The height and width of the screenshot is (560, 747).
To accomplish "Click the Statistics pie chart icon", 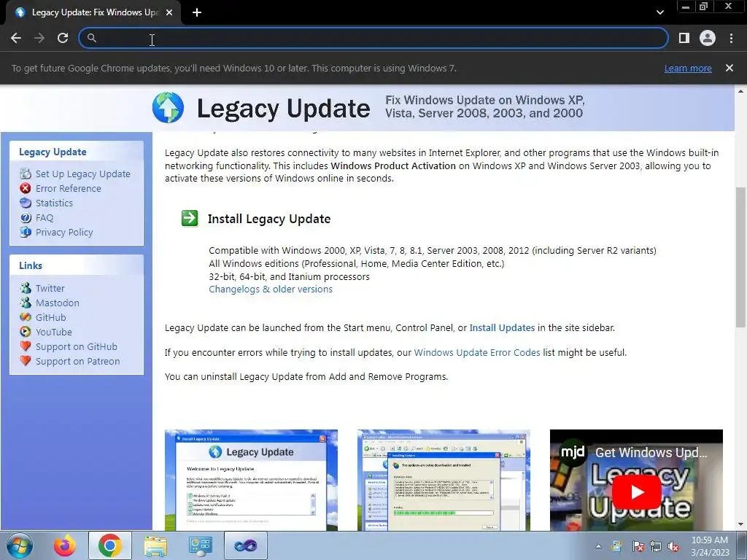I will point(26,203).
